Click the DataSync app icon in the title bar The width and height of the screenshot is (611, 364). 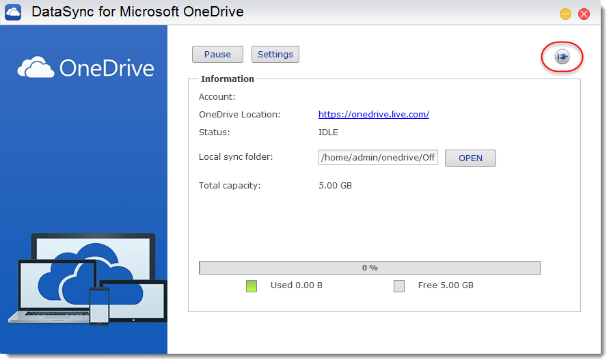[13, 12]
